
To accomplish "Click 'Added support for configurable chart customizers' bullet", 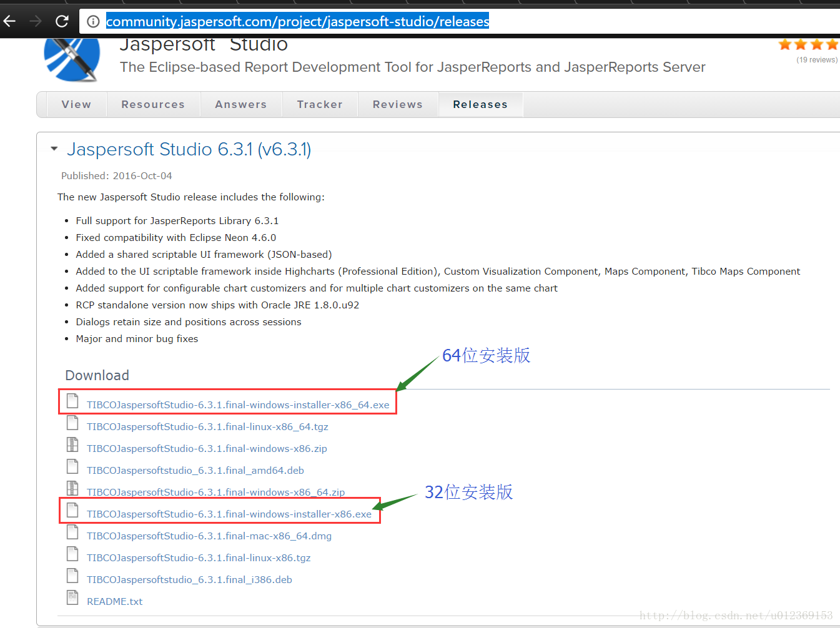I will click(x=317, y=288).
